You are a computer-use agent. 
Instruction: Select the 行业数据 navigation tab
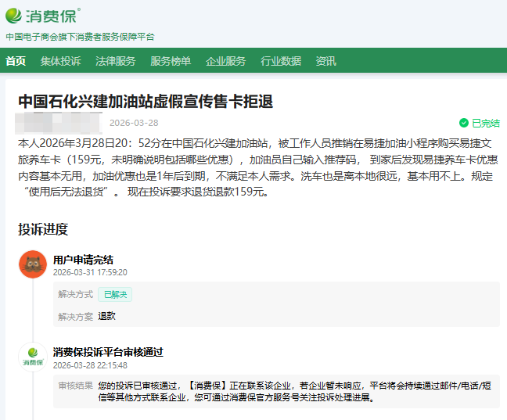tap(281, 61)
